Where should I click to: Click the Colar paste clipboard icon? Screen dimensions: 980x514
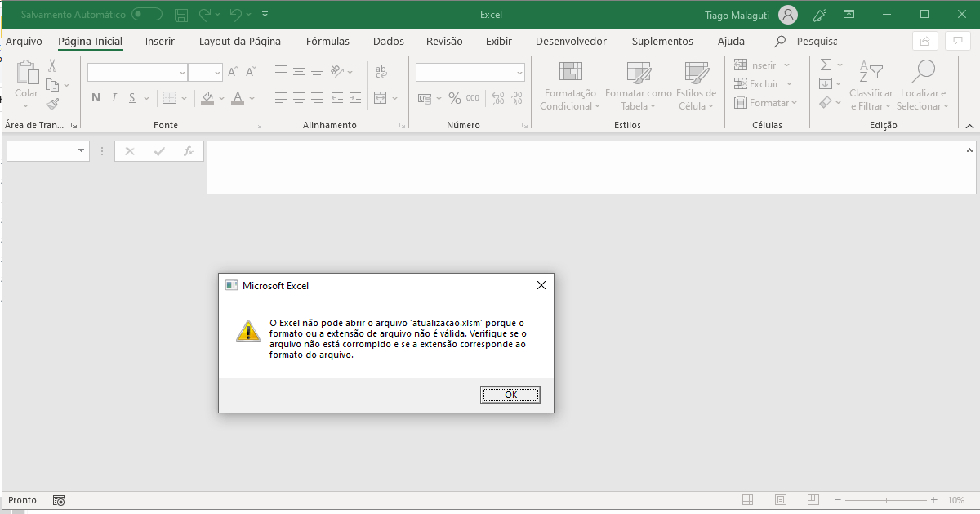click(26, 74)
